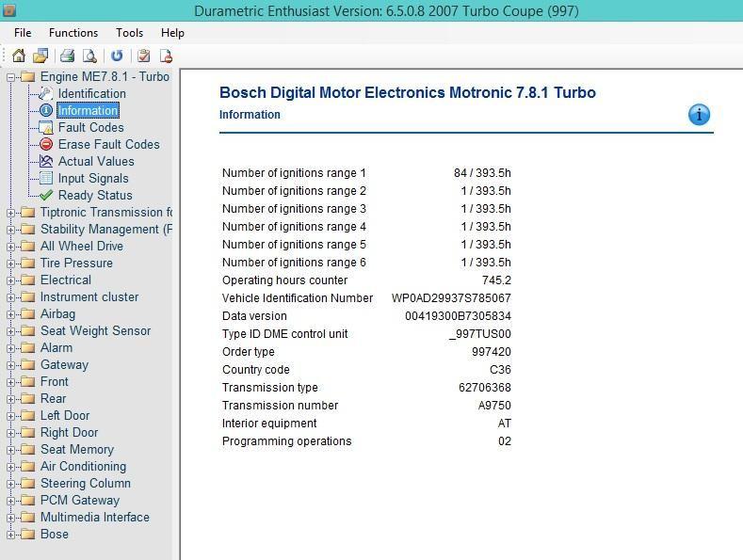
Task: Click the Programming operations label
Action: pyautogui.click(x=286, y=441)
